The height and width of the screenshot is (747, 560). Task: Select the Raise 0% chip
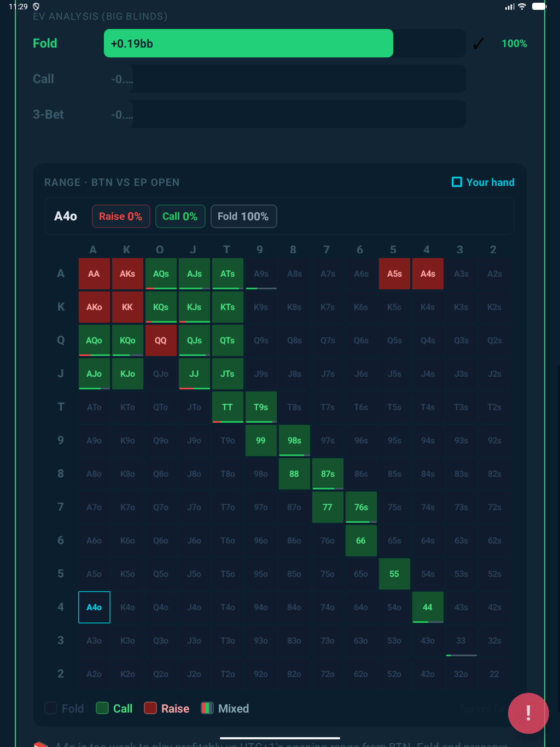pyautogui.click(x=120, y=217)
